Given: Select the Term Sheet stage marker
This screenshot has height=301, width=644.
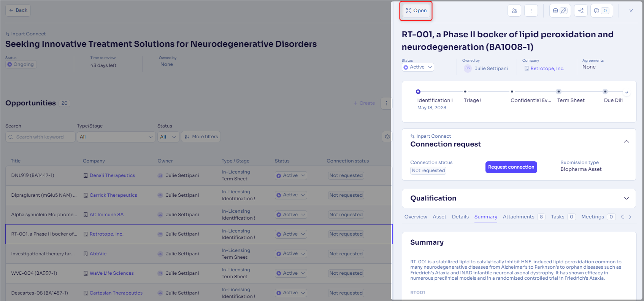Looking at the screenshot, I should pyautogui.click(x=558, y=92).
